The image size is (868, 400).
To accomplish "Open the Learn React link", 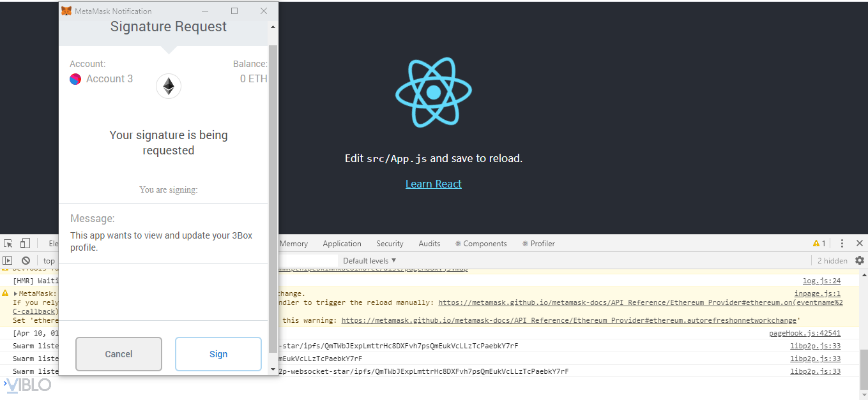I will (x=434, y=184).
